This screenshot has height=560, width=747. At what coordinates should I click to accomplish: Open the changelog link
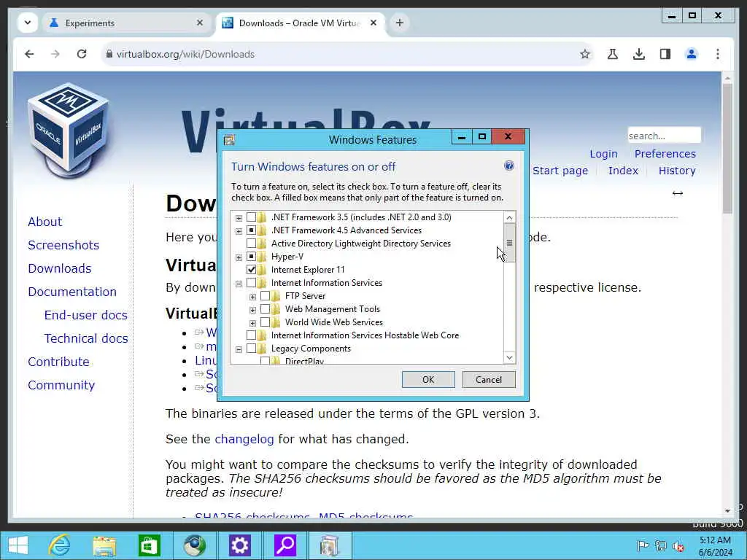pyautogui.click(x=244, y=439)
